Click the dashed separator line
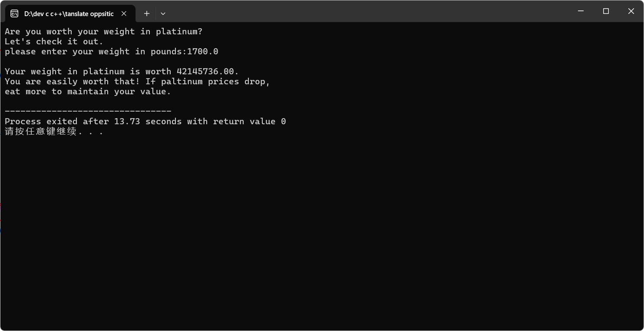The width and height of the screenshot is (644, 331). coord(88,112)
